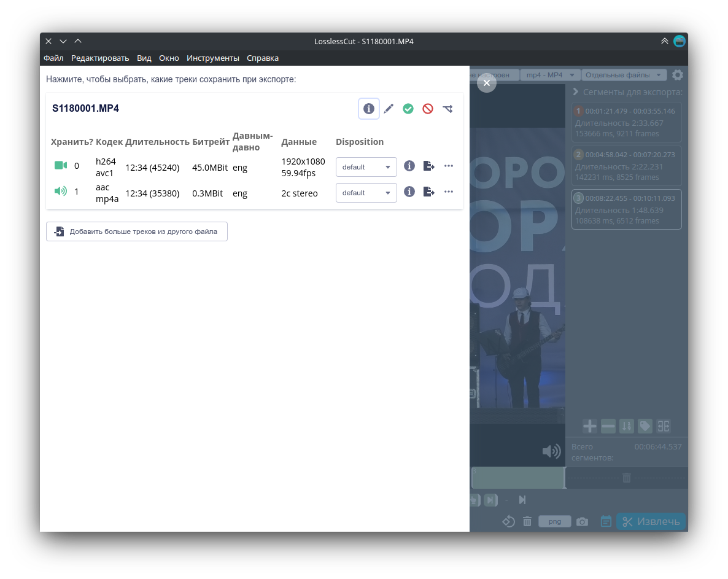Click the pencil edit icon for S1180001.MP4
The width and height of the screenshot is (728, 579).
pos(389,109)
